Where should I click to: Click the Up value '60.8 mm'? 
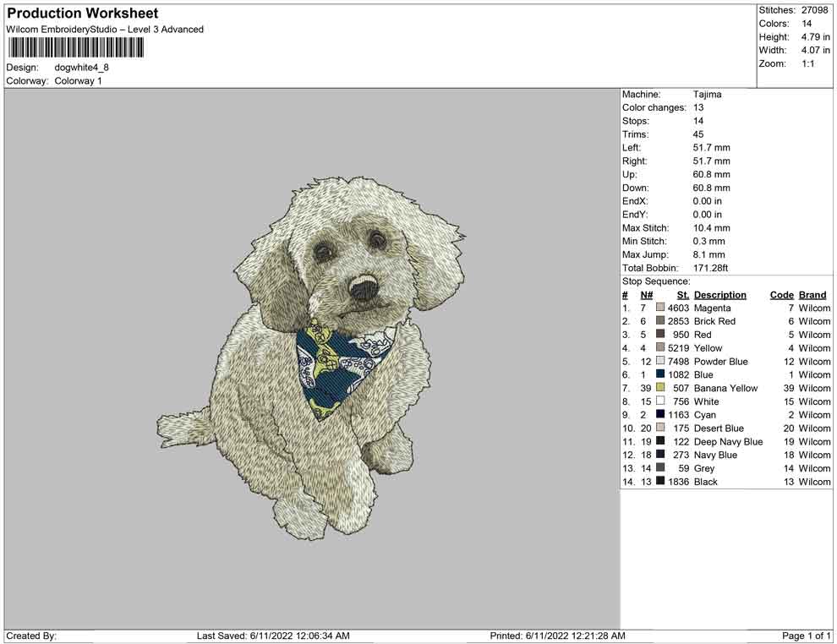click(712, 174)
